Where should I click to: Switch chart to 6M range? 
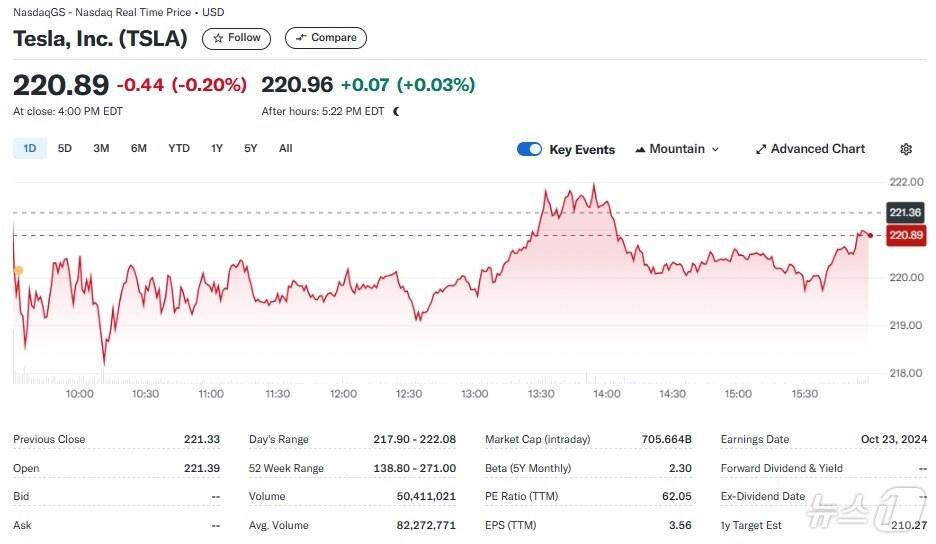click(x=138, y=149)
